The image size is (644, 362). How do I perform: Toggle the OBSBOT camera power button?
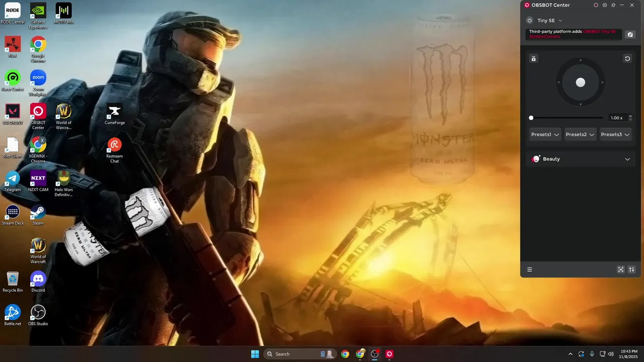click(x=529, y=21)
